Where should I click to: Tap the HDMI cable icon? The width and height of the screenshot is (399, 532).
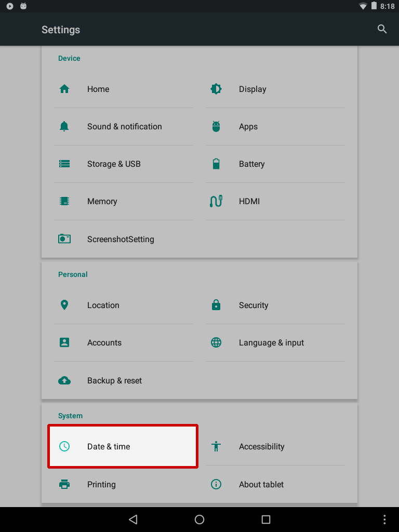pos(216,201)
